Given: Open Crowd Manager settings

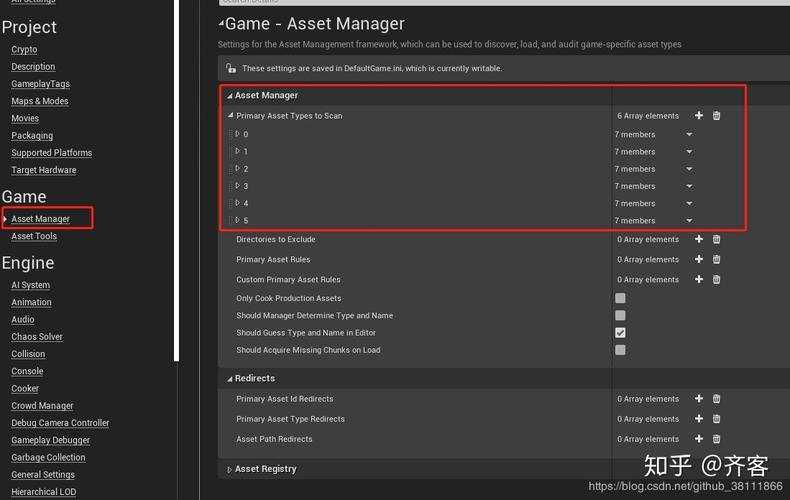Looking at the screenshot, I should pos(42,406).
